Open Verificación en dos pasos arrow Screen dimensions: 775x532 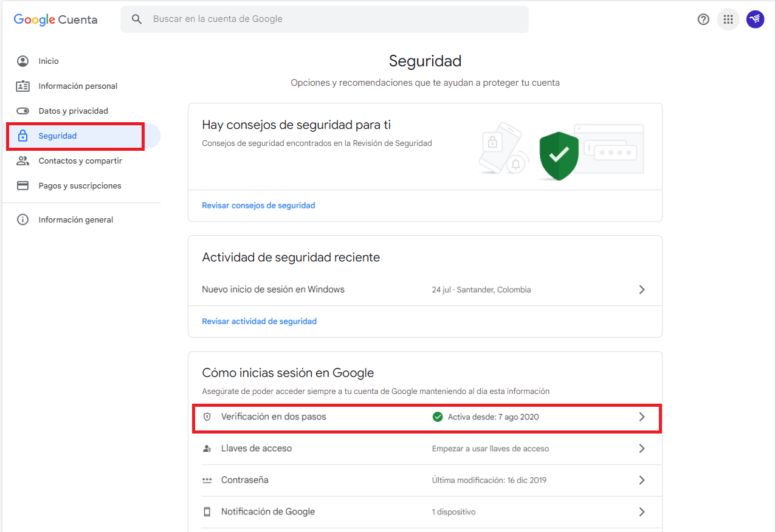pos(641,417)
